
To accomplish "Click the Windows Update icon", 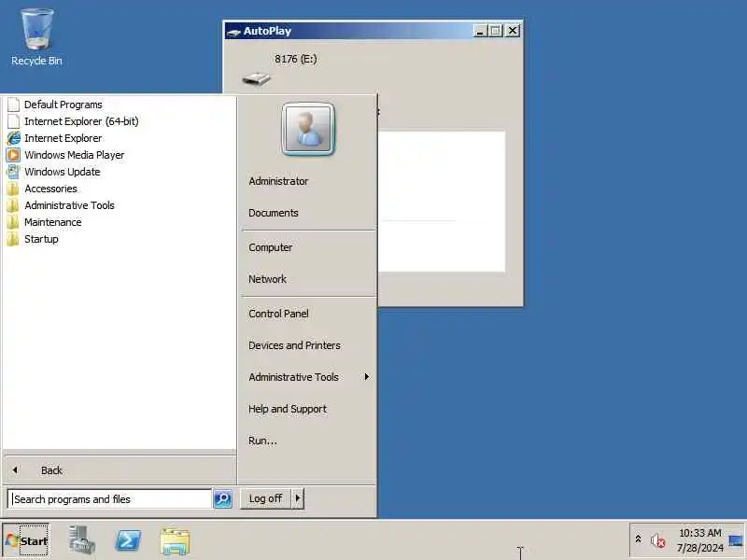I will pyautogui.click(x=13, y=172).
